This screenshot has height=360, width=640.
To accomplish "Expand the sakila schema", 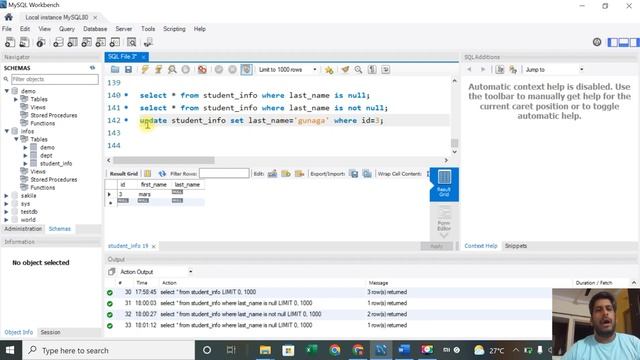I will [x=7, y=196].
